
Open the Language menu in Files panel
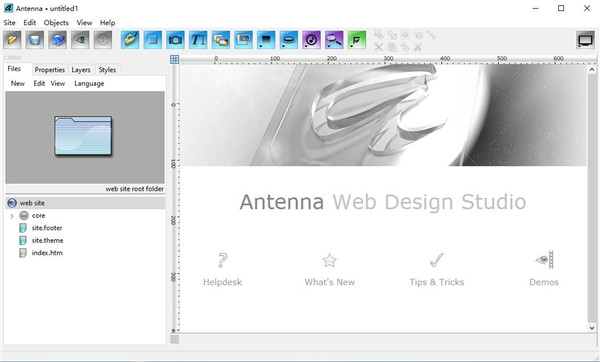[x=89, y=83]
